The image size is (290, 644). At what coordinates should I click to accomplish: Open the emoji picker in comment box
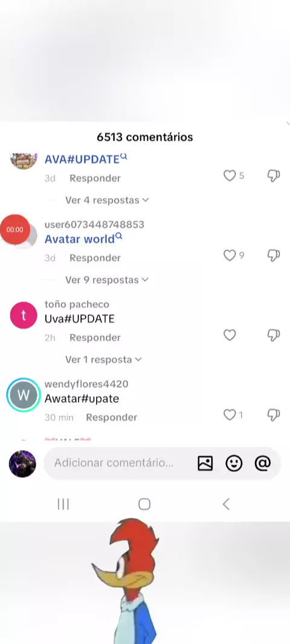point(234,463)
